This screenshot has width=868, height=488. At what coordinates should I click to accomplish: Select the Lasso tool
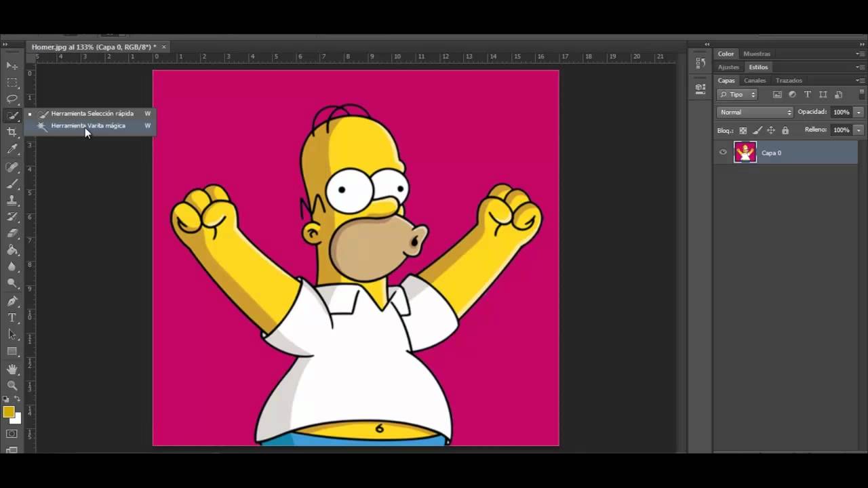(12, 99)
